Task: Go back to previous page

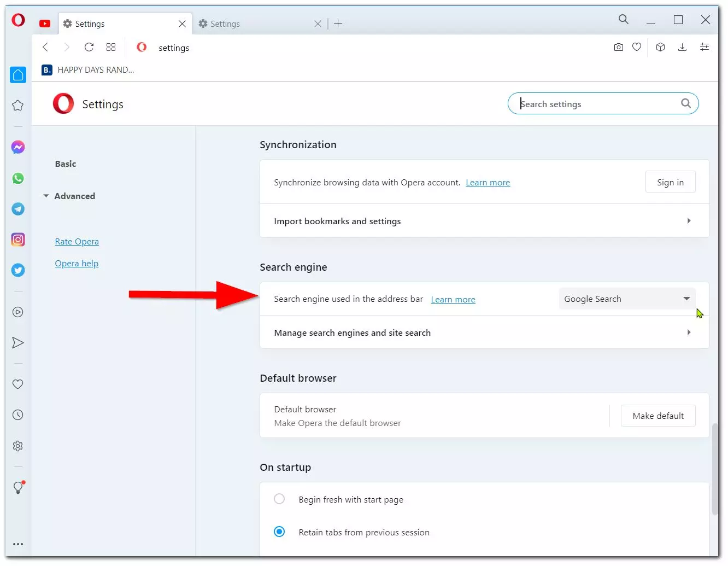Action: (x=45, y=48)
